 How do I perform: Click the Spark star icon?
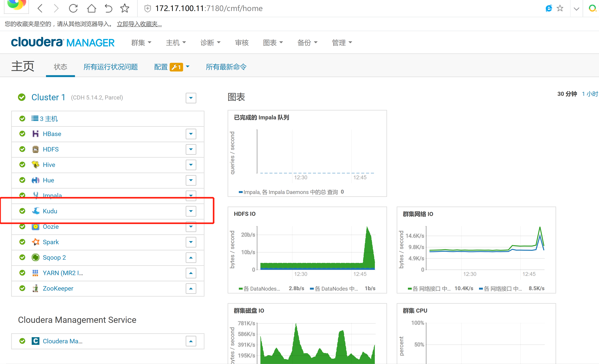36,242
